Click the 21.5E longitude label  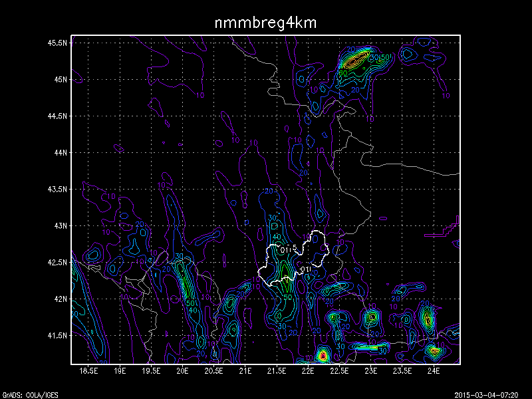tap(277, 371)
